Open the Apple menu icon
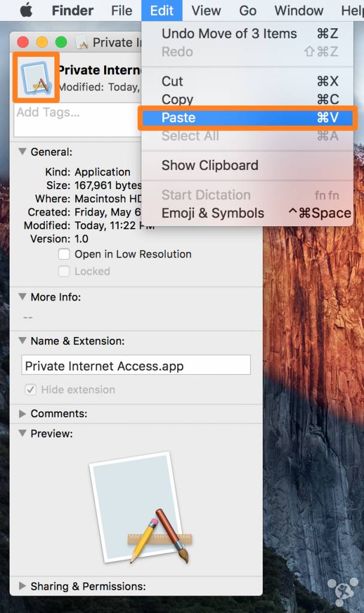 26,11
